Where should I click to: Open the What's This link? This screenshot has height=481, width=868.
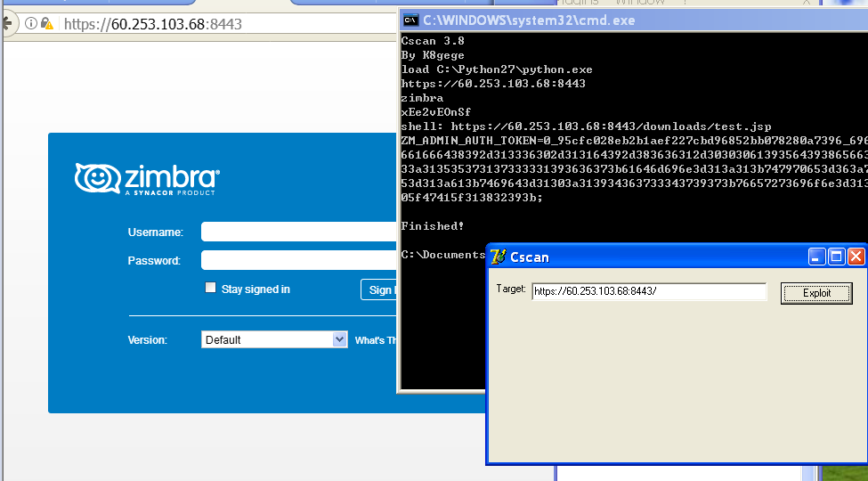(376, 340)
